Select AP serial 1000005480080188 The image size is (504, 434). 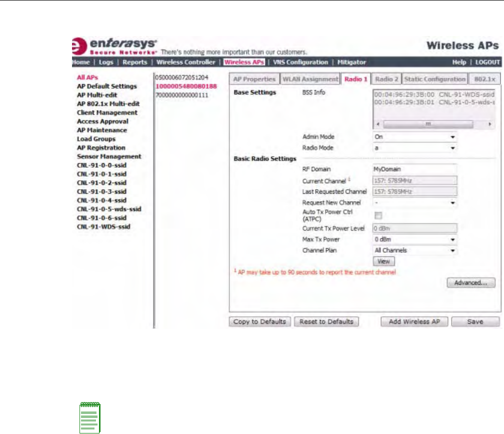pos(186,86)
